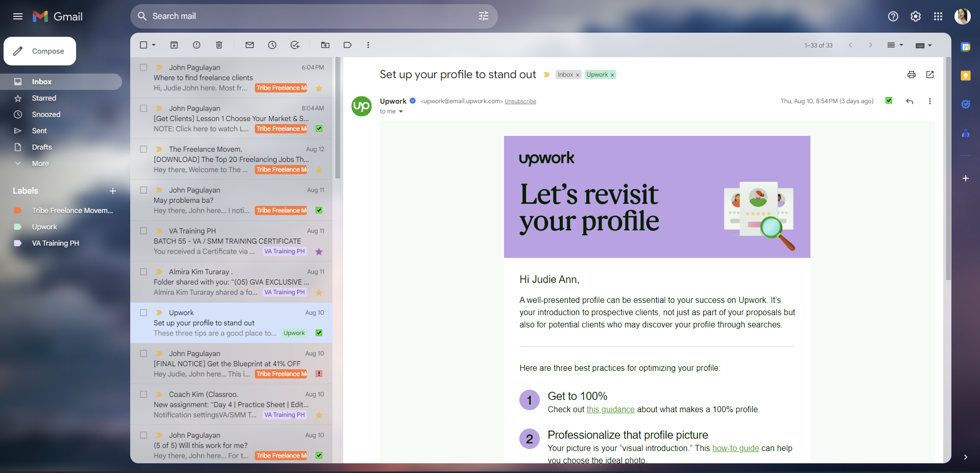Expand More in the left sidebar
The width and height of the screenshot is (980, 473).
(x=40, y=163)
